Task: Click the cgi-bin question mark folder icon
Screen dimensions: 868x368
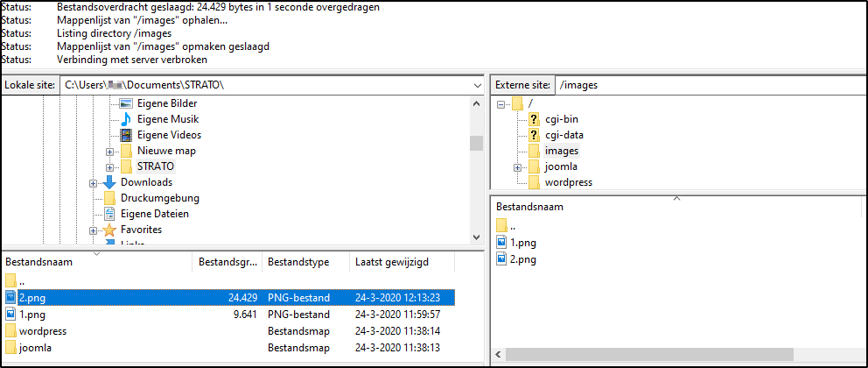Action: tap(533, 119)
